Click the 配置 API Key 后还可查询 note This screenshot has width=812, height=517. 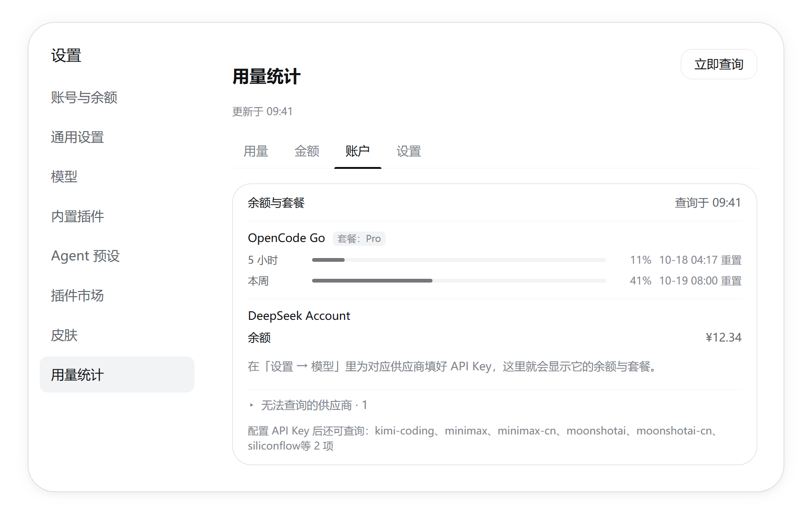point(483,438)
